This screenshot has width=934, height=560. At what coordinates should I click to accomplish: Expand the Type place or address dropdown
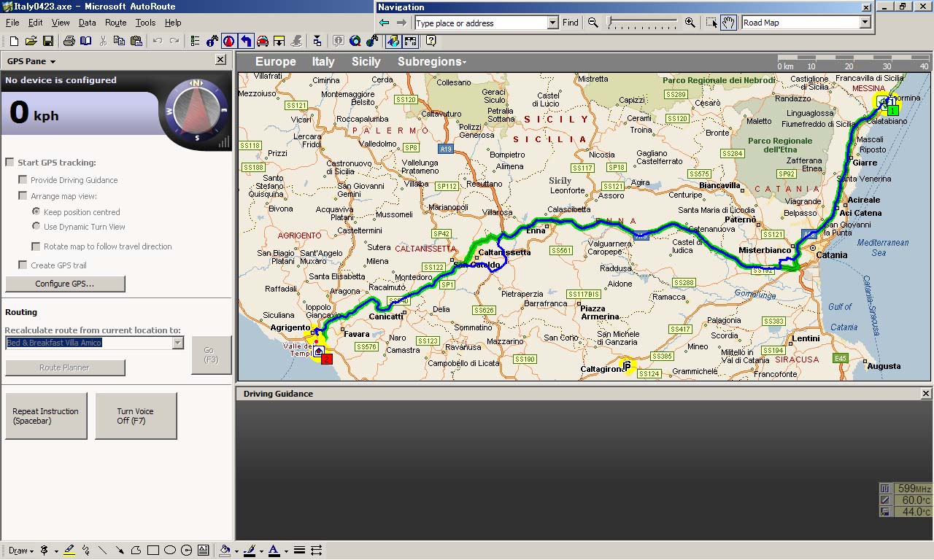(552, 23)
